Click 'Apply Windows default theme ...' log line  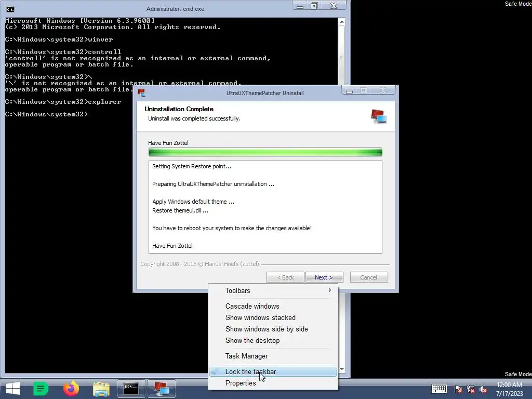(x=193, y=202)
